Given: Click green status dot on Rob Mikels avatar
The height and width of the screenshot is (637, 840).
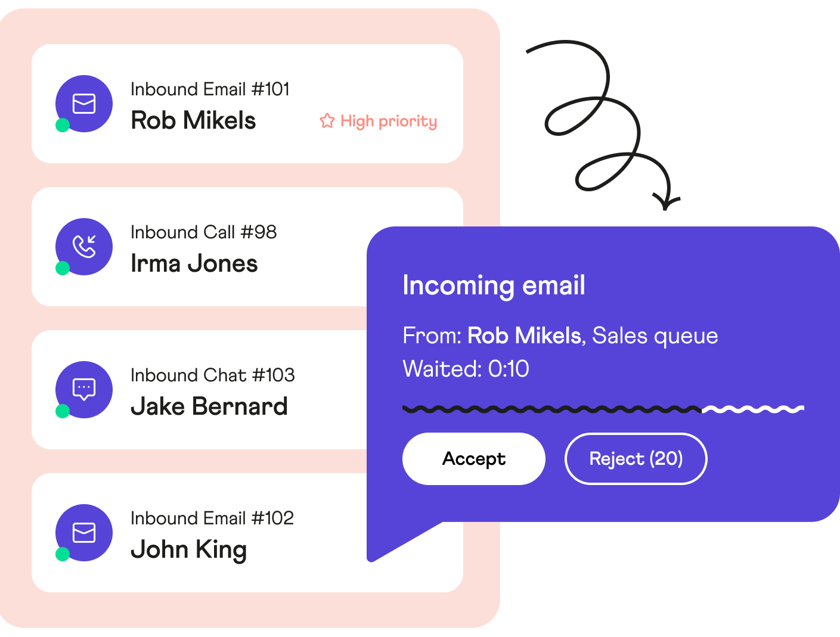Looking at the screenshot, I should 63,125.
